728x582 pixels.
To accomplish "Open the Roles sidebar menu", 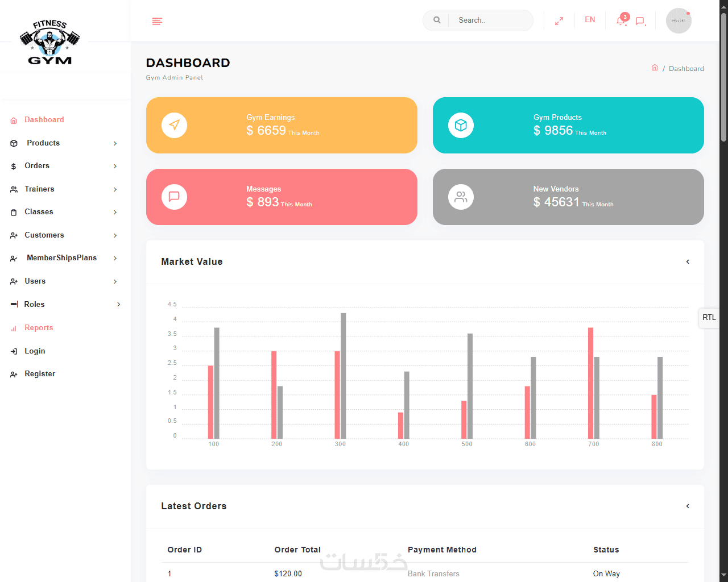I will point(34,305).
